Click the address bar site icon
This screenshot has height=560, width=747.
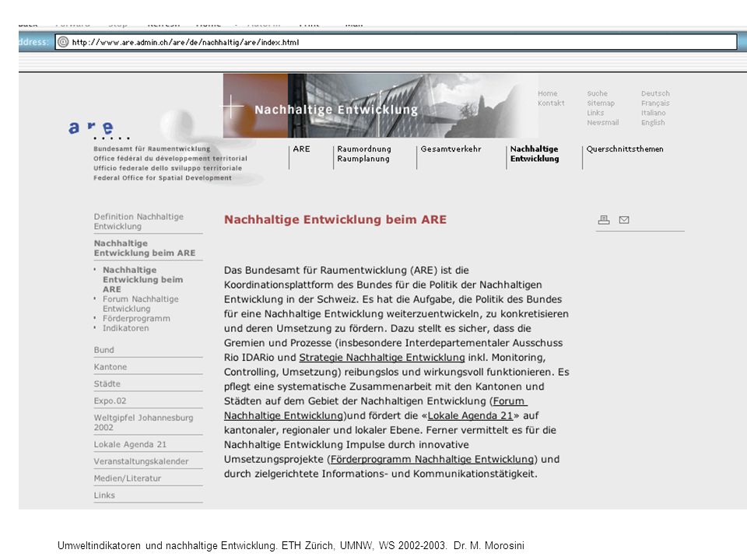point(63,42)
